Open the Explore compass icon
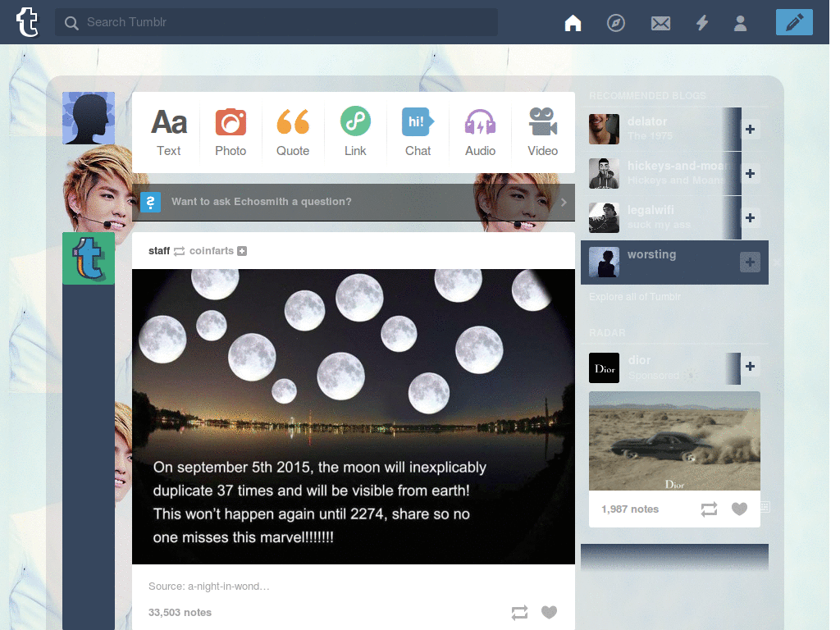840x630 pixels. pos(616,22)
